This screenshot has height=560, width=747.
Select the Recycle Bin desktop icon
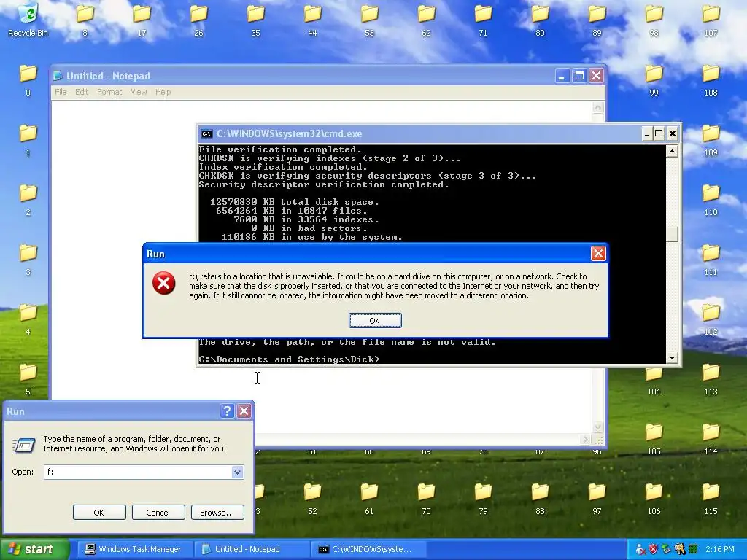28,20
